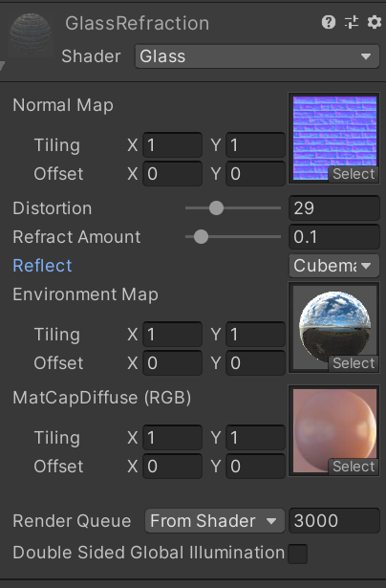Screen dimensions: 386x588
Task: Open the material settings gear menu
Action: [374, 23]
